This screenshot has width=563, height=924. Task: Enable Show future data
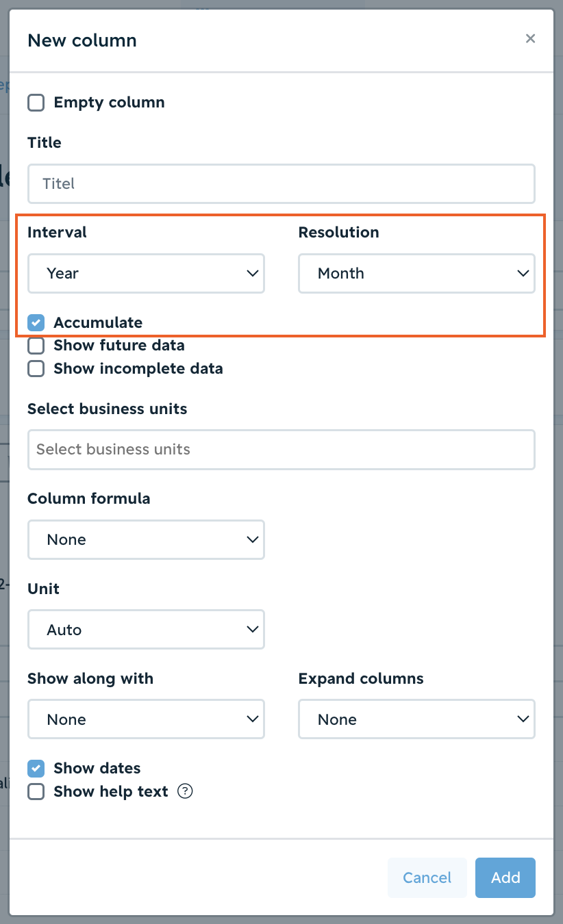pyautogui.click(x=36, y=346)
